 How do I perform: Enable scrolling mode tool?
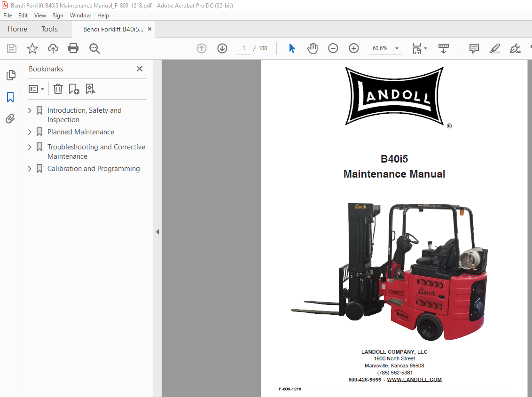coord(444,48)
